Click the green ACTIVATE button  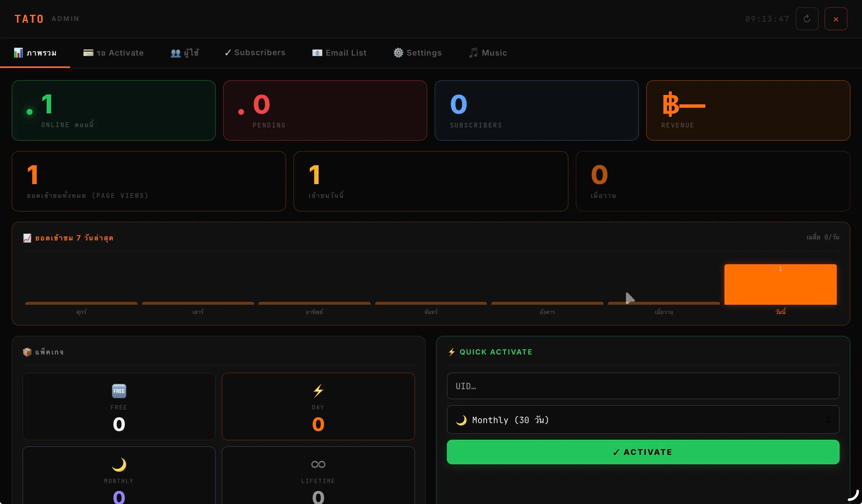click(643, 452)
